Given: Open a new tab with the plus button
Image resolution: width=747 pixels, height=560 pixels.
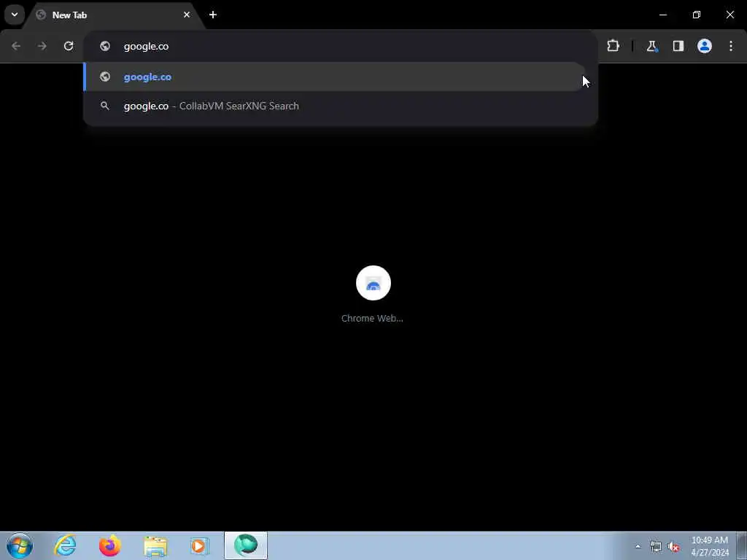Looking at the screenshot, I should point(213,15).
